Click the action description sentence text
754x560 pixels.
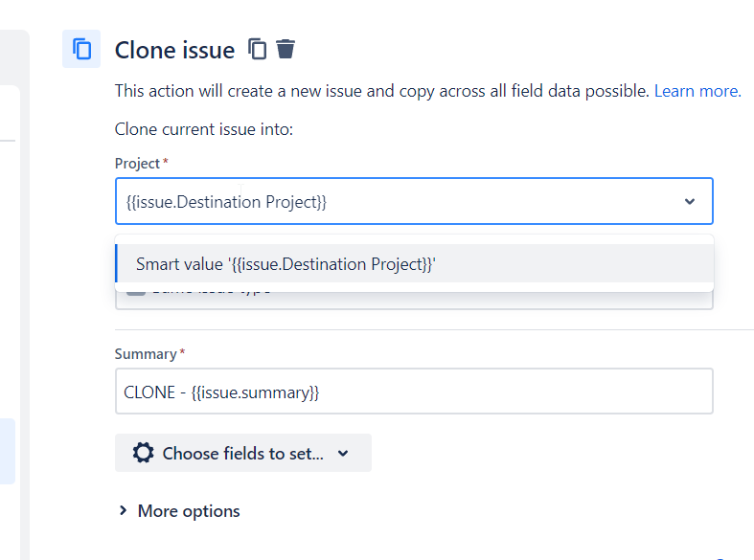(x=382, y=91)
